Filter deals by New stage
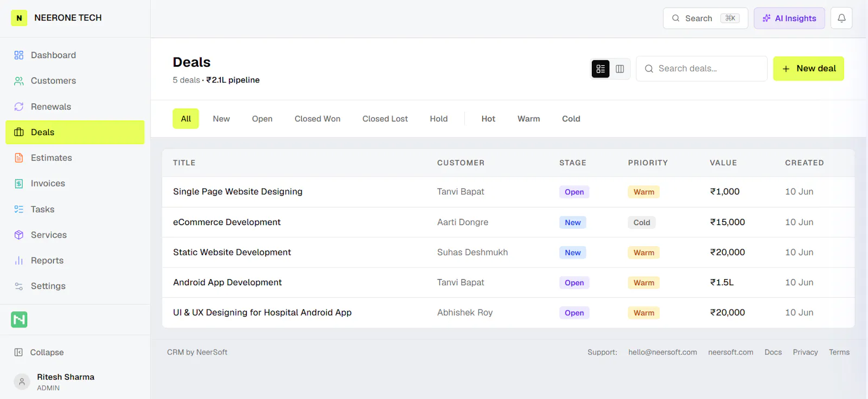Viewport: 868px width, 399px height. click(x=221, y=119)
